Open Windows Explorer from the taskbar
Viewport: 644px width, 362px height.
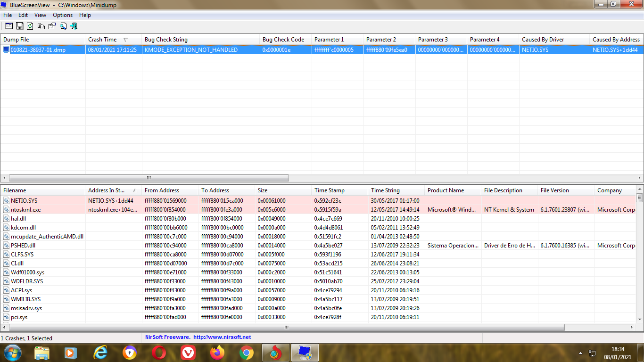click(42, 353)
